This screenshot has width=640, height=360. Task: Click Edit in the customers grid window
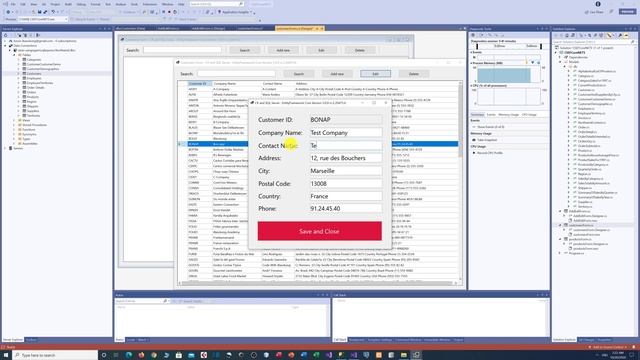[x=376, y=74]
